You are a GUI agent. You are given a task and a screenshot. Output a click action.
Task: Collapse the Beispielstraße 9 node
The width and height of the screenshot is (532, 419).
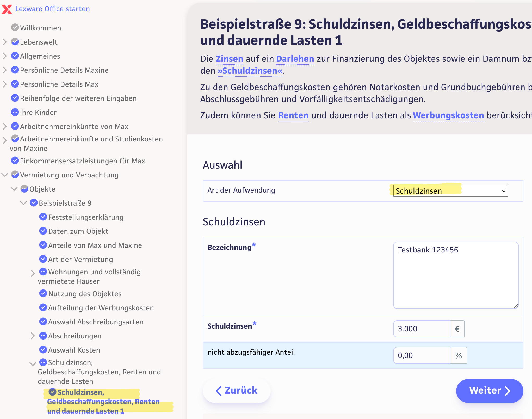coord(23,203)
